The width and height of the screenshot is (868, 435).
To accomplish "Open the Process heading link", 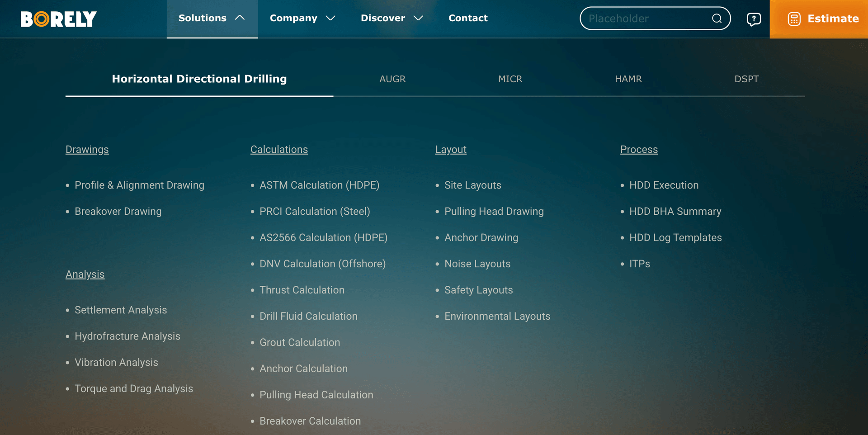I will [639, 150].
